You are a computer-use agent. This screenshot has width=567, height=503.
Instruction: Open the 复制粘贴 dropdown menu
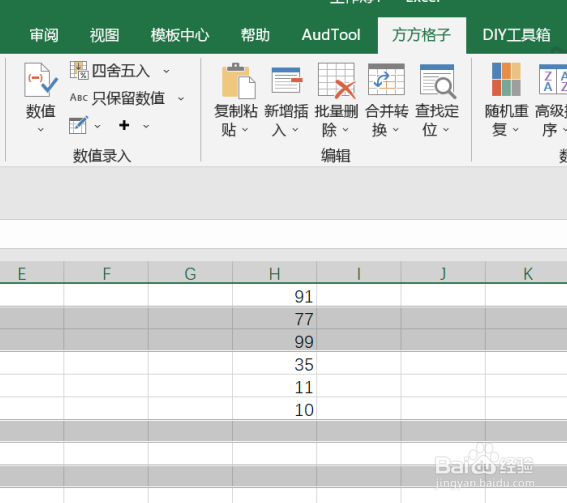pyautogui.click(x=245, y=129)
